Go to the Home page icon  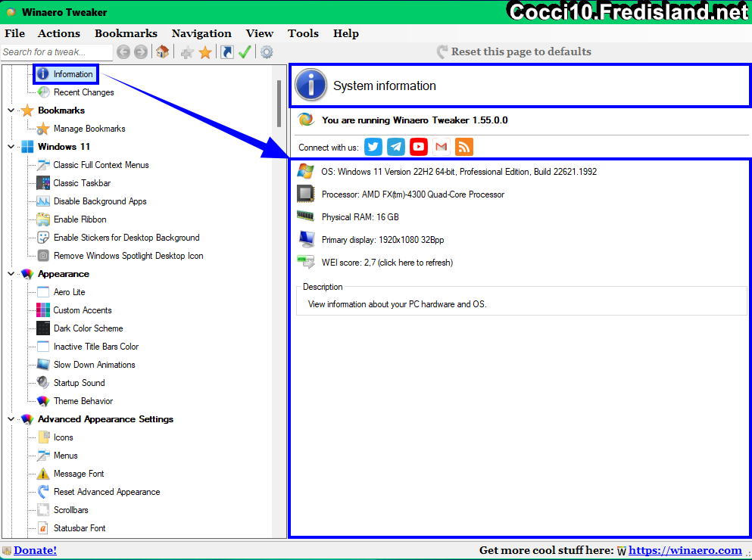point(162,51)
